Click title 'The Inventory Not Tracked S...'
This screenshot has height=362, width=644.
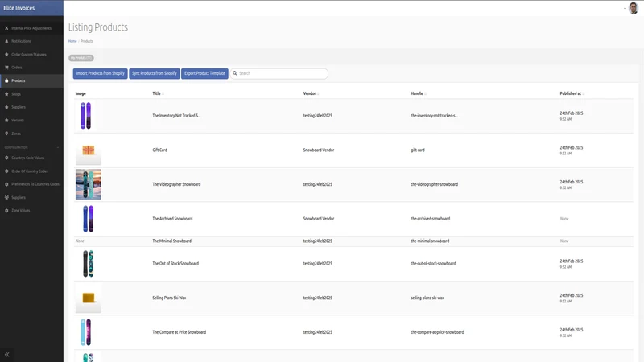pyautogui.click(x=176, y=116)
